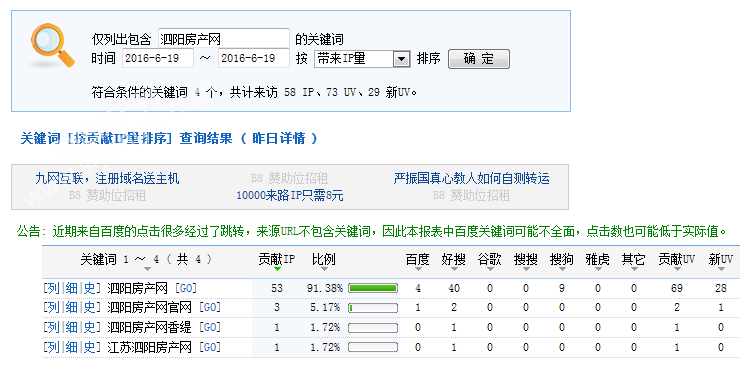Click 列 link for 江苏泗阳房产网 row

(x=54, y=347)
